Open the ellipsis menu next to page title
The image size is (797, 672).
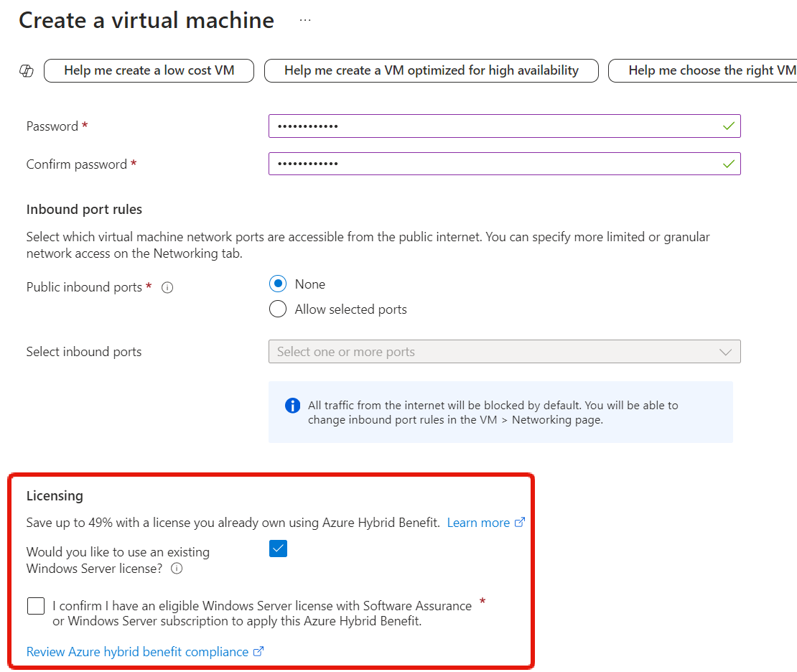point(305,20)
